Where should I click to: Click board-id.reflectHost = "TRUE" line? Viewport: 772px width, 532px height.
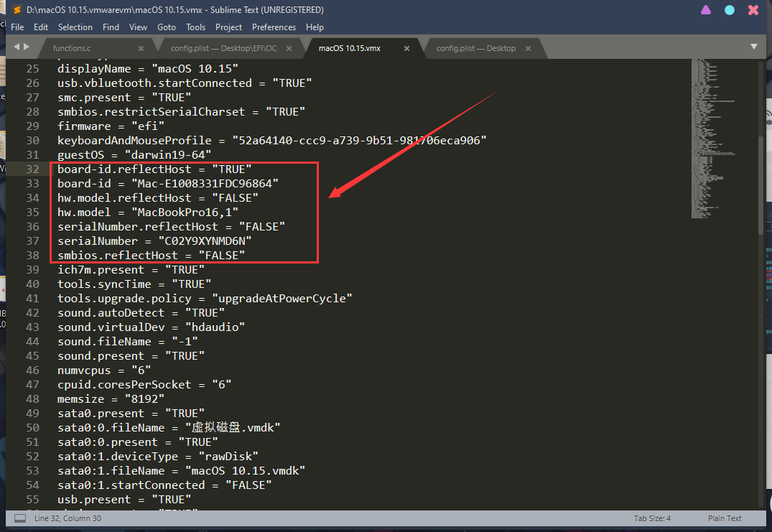pos(154,169)
